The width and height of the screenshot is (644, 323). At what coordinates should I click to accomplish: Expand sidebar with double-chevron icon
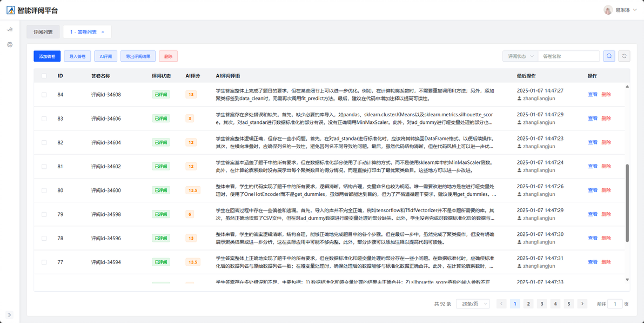[x=10, y=315]
